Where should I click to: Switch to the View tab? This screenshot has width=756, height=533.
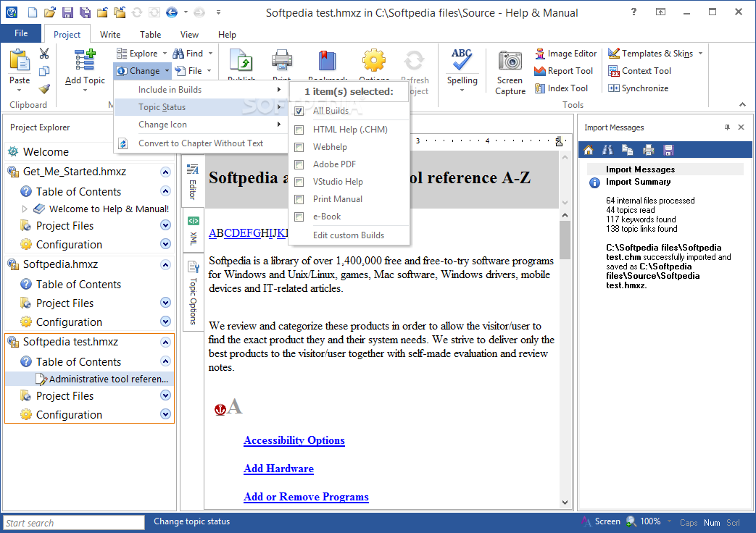tap(189, 35)
